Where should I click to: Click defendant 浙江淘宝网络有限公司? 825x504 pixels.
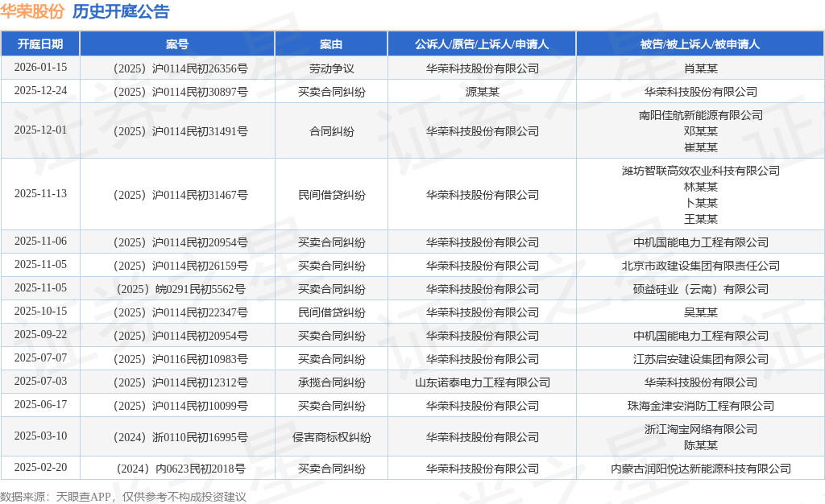pos(700,429)
